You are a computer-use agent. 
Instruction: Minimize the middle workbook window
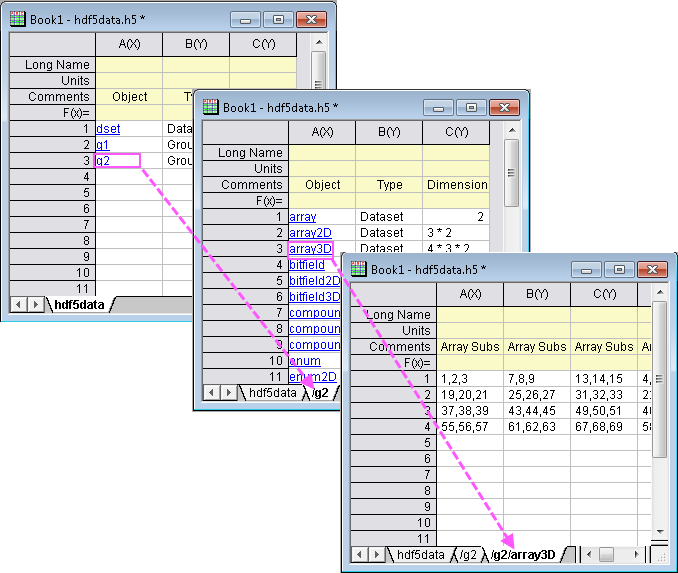pos(438,108)
